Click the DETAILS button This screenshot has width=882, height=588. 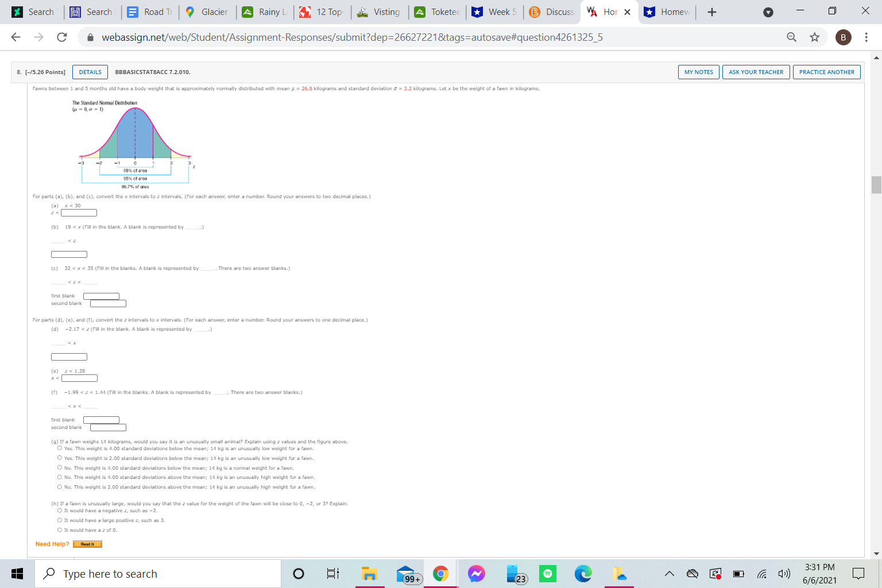(x=90, y=72)
